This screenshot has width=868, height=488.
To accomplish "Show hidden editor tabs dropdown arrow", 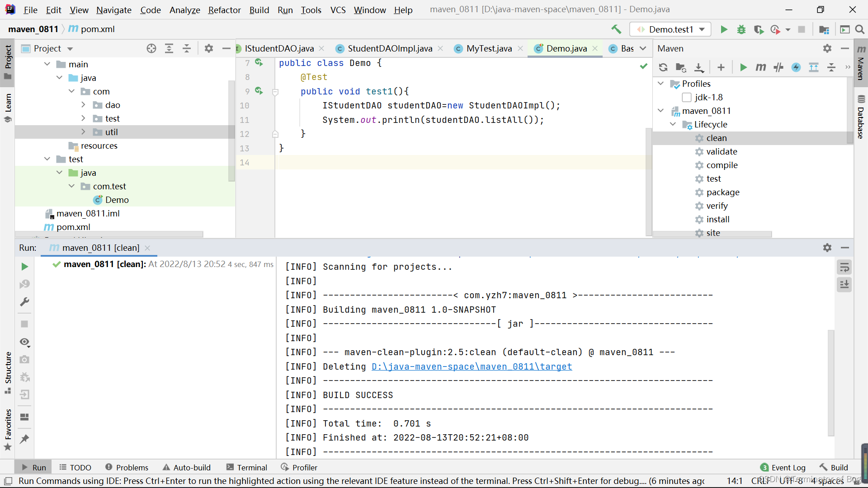I will (643, 48).
